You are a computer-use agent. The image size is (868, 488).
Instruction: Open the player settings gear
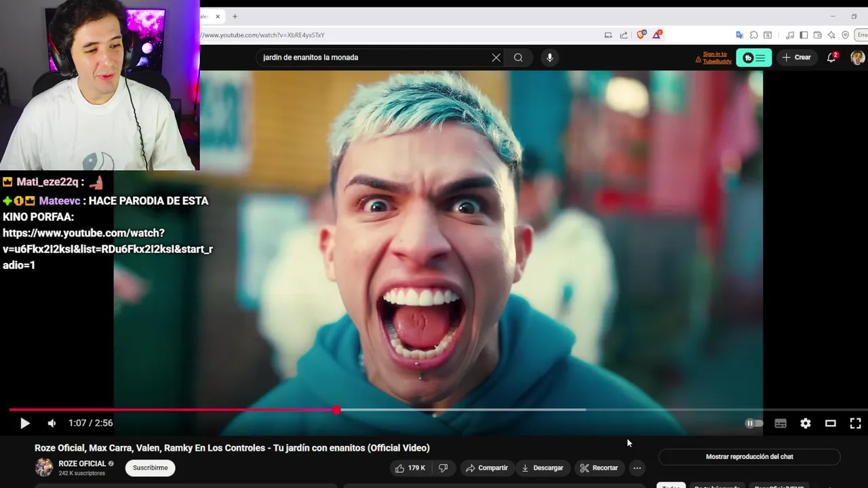(x=806, y=423)
